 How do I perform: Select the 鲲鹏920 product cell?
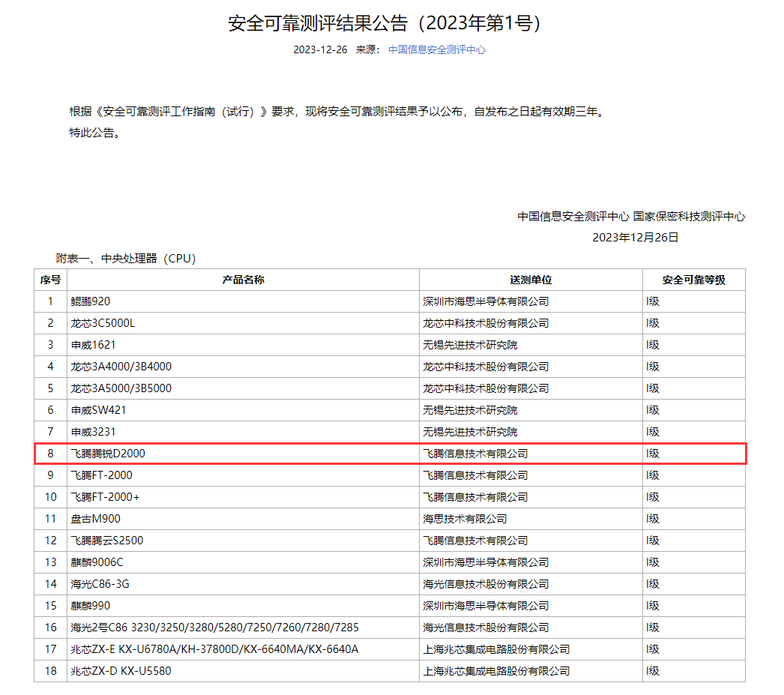point(90,301)
